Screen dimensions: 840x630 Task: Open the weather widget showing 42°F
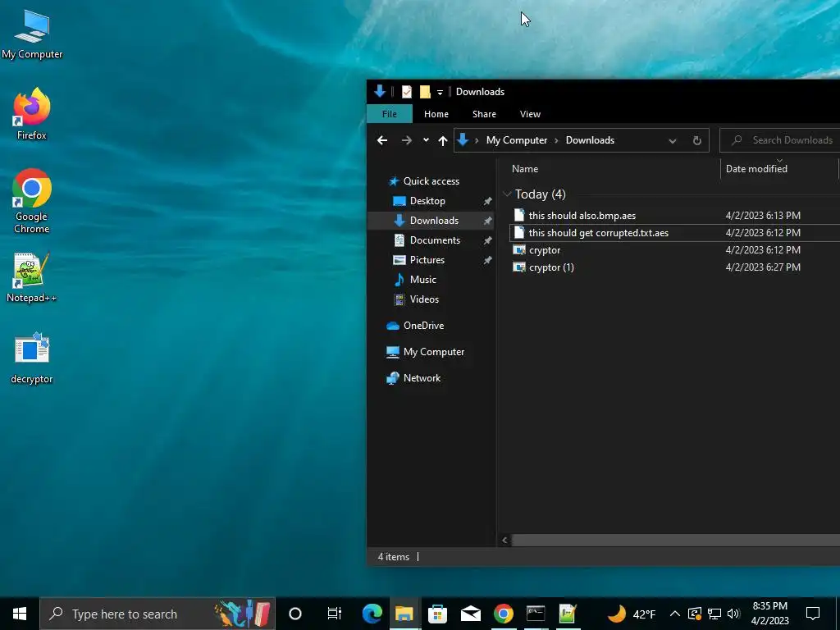632,614
